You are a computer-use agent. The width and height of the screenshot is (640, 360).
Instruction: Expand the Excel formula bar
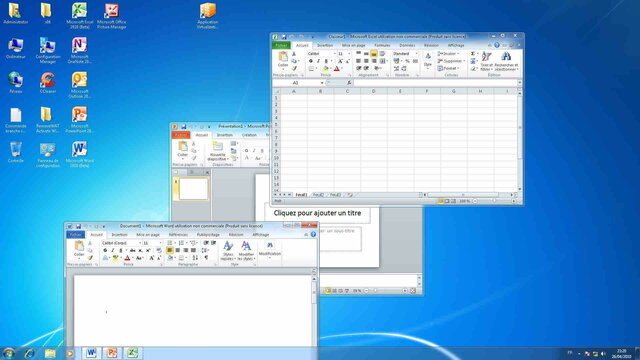point(520,83)
